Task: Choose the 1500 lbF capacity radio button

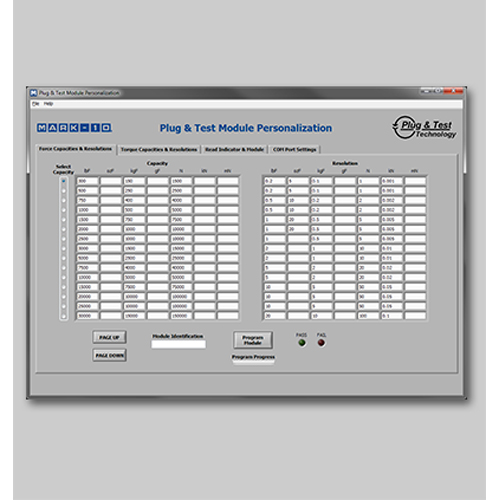Action: [x=64, y=220]
